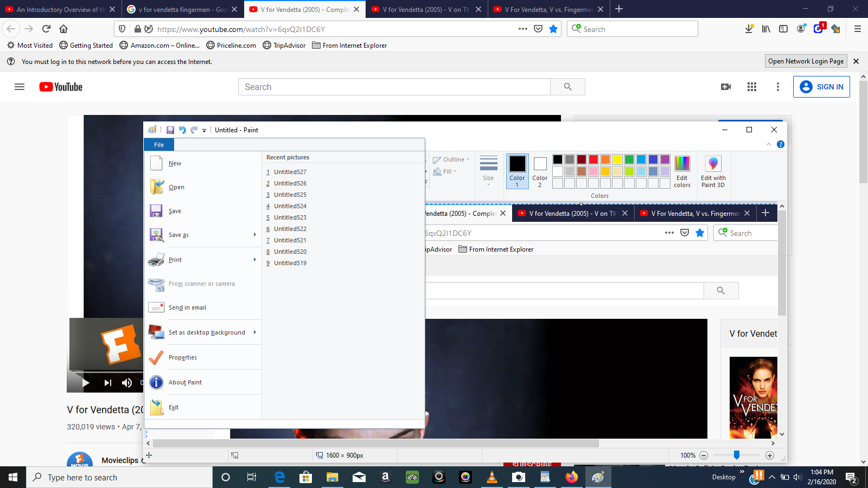
Task: Click the Redo arrow in Paint title bar
Action: coord(194,130)
